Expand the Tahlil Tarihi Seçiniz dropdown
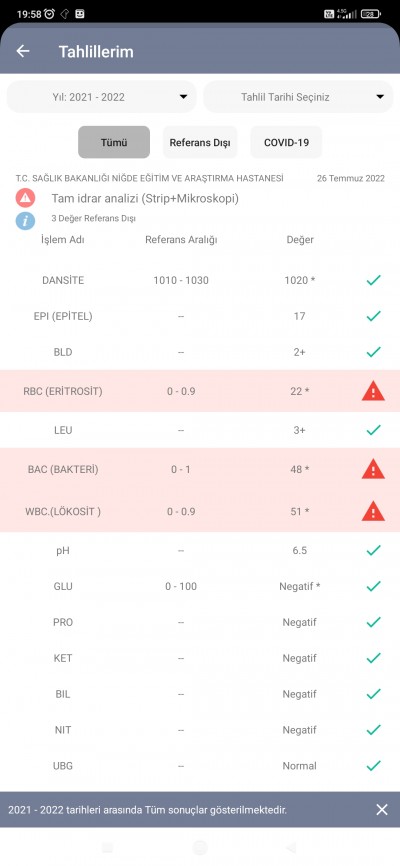400x866 pixels. click(298, 97)
